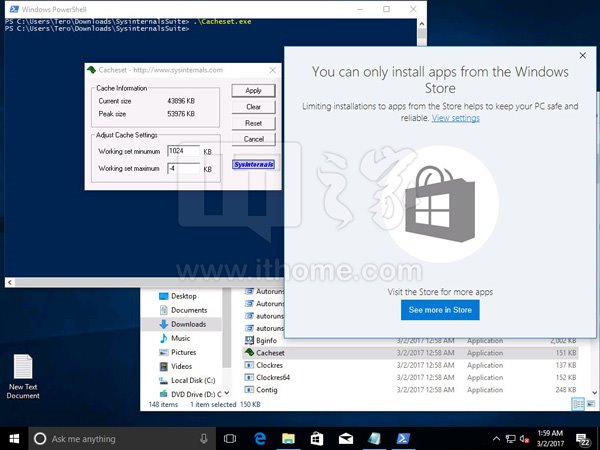
Task: Select the Contig file
Action: (267, 390)
